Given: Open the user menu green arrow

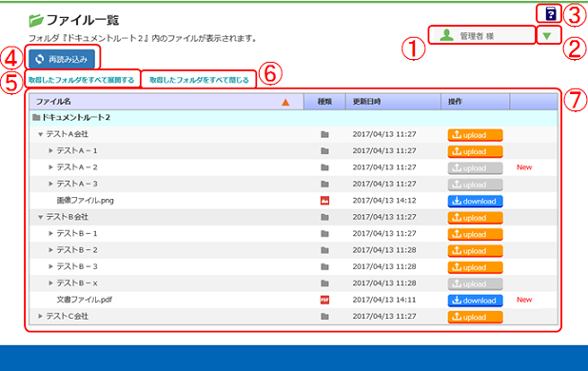Looking at the screenshot, I should 547,36.
